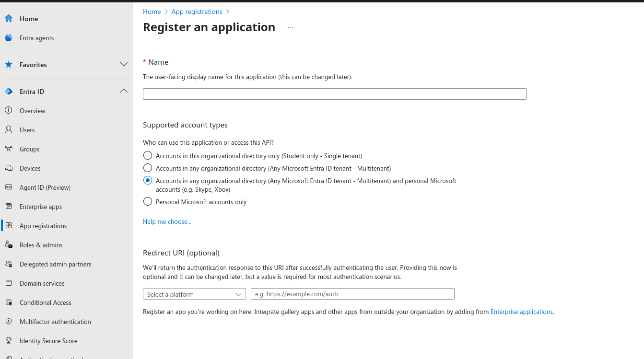The width and height of the screenshot is (644, 359).
Task: Click the Groups icon in sidebar
Action: tap(9, 149)
